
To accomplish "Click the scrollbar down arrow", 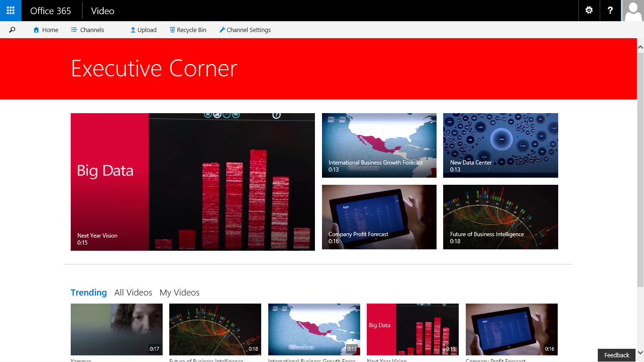I will point(640,353).
